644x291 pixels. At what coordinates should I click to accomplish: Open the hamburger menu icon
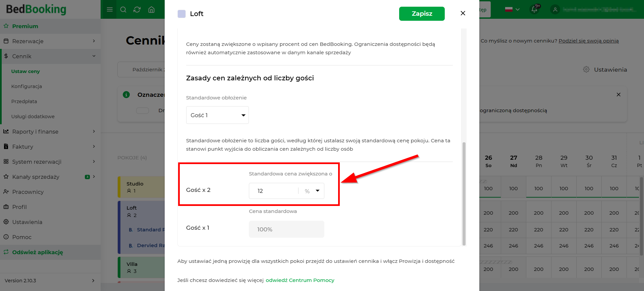coord(110,9)
